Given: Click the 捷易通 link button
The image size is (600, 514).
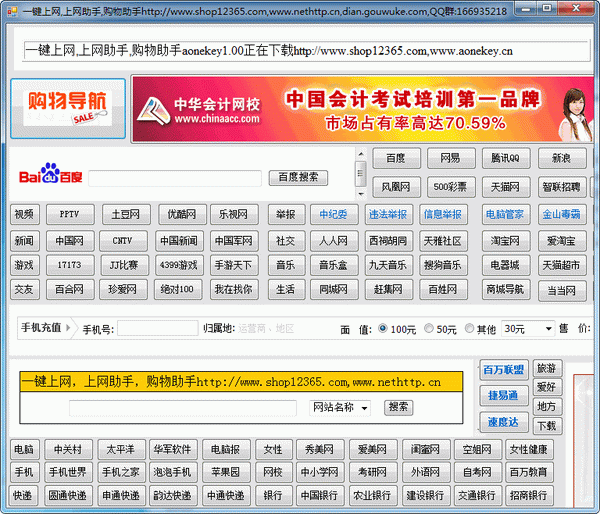Looking at the screenshot, I should pyautogui.click(x=504, y=395).
